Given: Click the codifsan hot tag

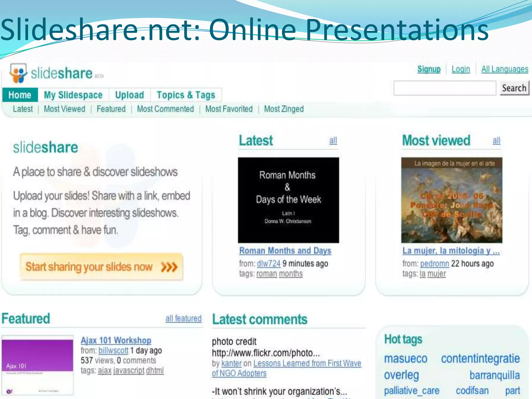Looking at the screenshot, I should (x=472, y=391).
